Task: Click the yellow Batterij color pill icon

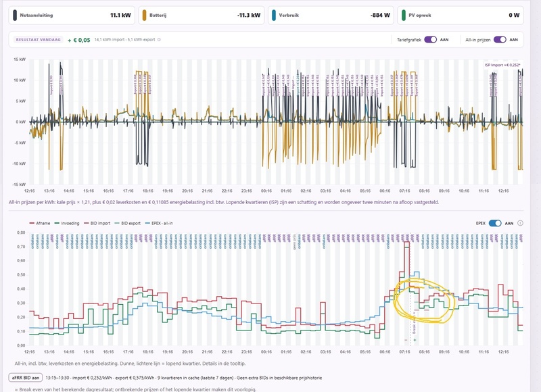Action: 145,15
